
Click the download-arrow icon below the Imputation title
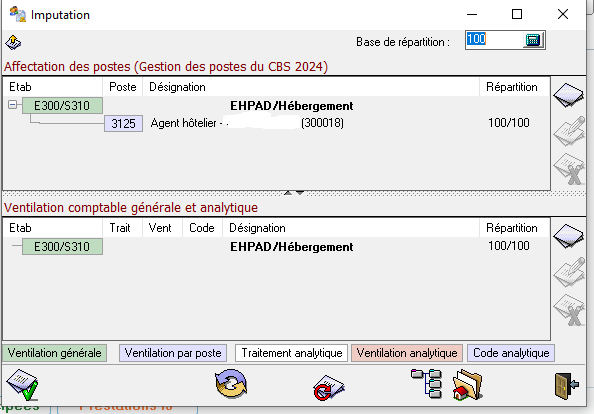(x=13, y=42)
